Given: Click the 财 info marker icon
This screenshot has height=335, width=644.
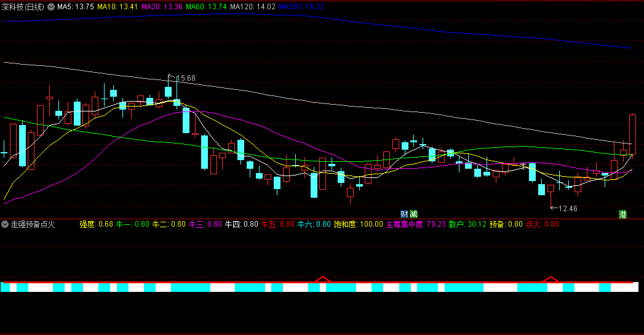Looking at the screenshot, I should [404, 214].
